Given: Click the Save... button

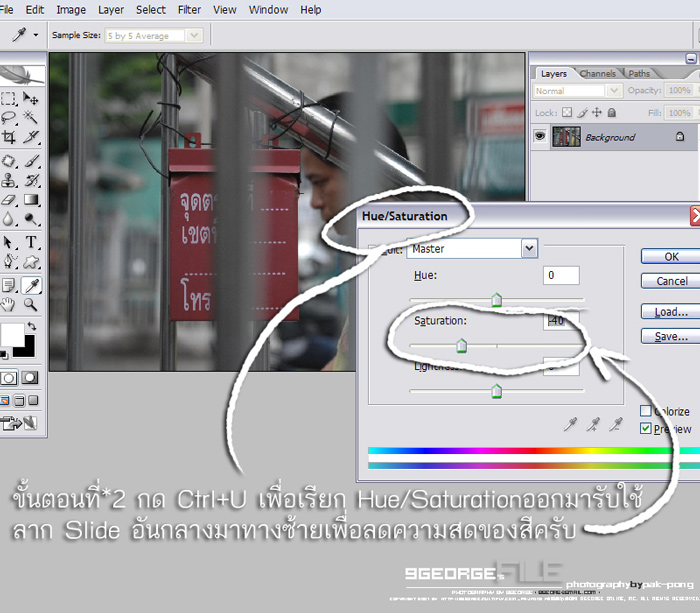Looking at the screenshot, I should [671, 336].
